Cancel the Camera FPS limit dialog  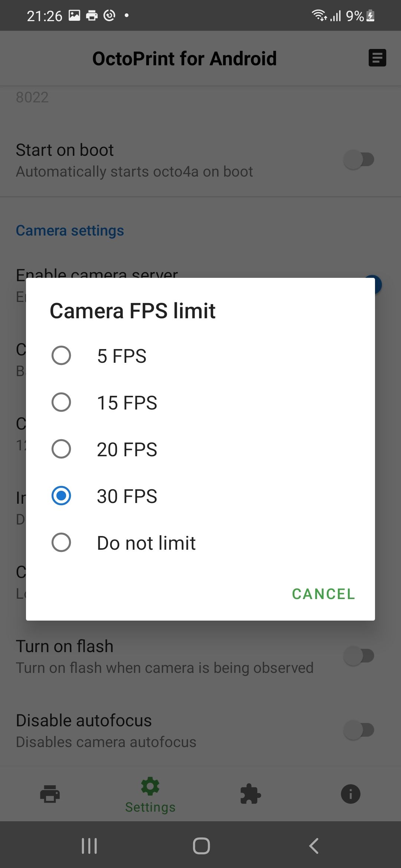(x=323, y=594)
